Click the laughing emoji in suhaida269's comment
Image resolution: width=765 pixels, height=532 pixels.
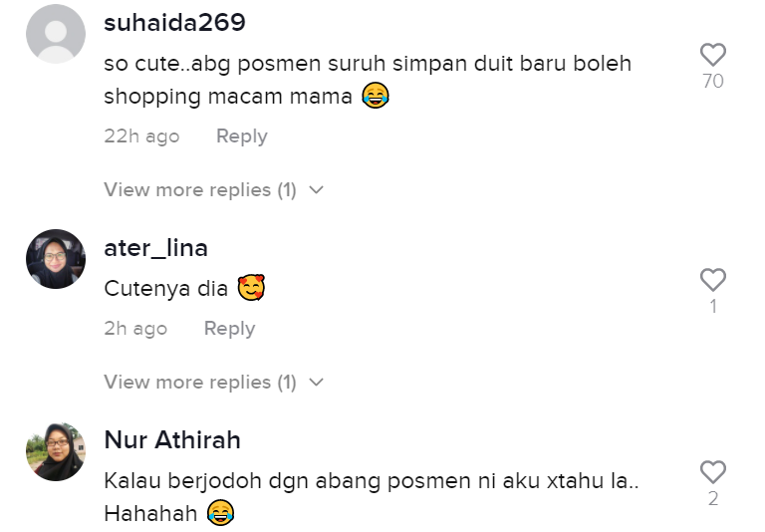pos(376,95)
